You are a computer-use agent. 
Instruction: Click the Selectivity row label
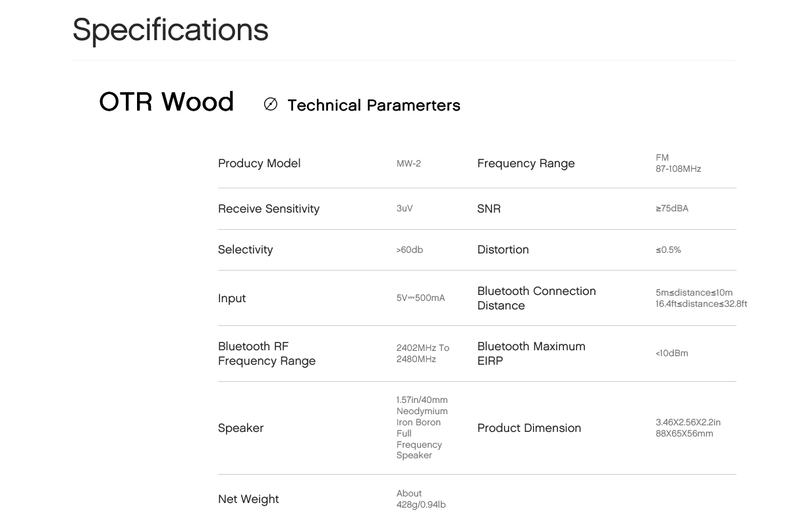(x=245, y=250)
